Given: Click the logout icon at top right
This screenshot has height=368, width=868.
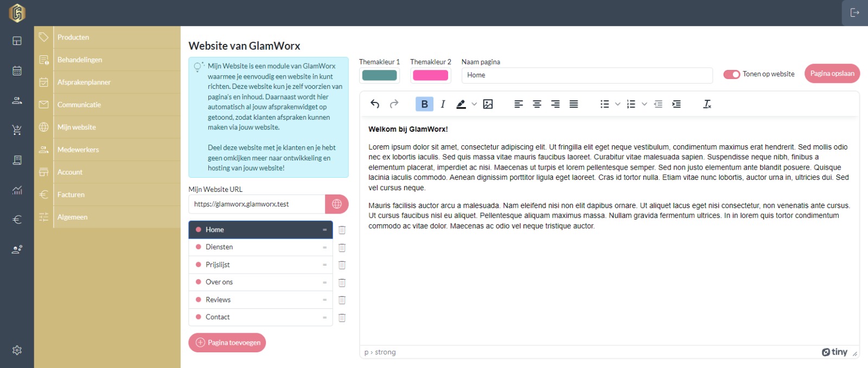Looking at the screenshot, I should [854, 13].
